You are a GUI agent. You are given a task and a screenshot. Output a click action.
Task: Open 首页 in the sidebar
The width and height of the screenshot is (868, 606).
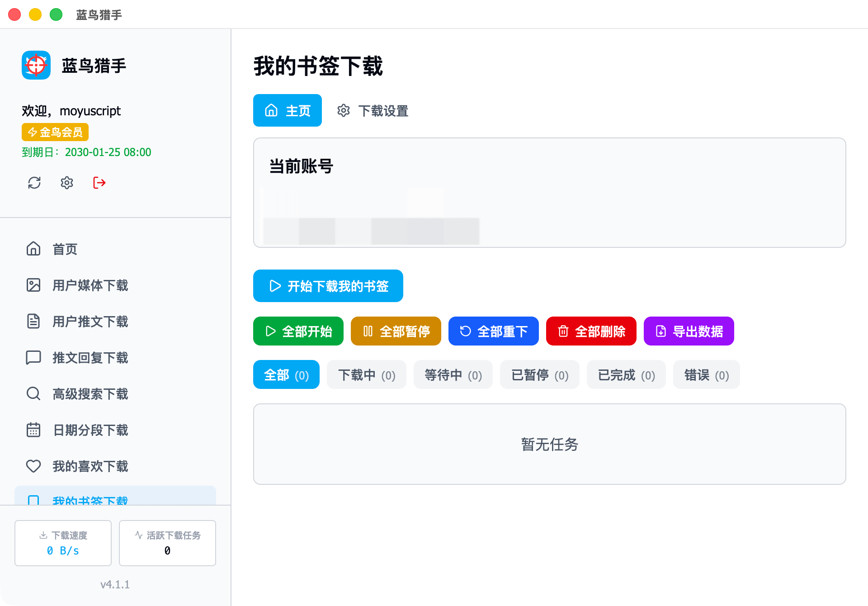[x=65, y=249]
